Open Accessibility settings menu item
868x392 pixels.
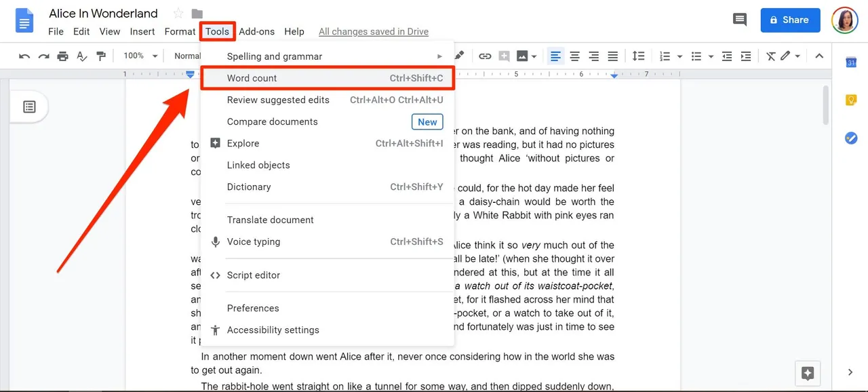(327, 330)
